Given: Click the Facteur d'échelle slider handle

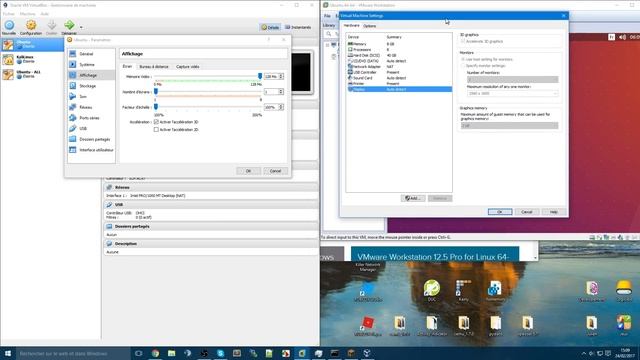Looking at the screenshot, I should coord(156,107).
